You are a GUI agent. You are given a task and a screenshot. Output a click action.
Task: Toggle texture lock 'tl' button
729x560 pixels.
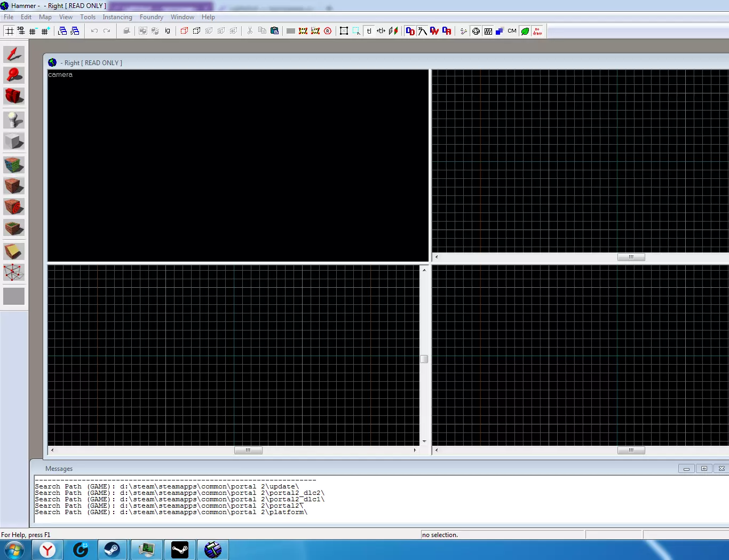pos(369,31)
